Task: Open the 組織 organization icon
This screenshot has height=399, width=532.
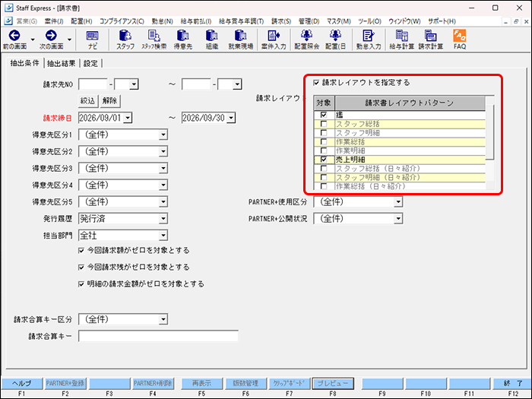Action: click(x=212, y=36)
